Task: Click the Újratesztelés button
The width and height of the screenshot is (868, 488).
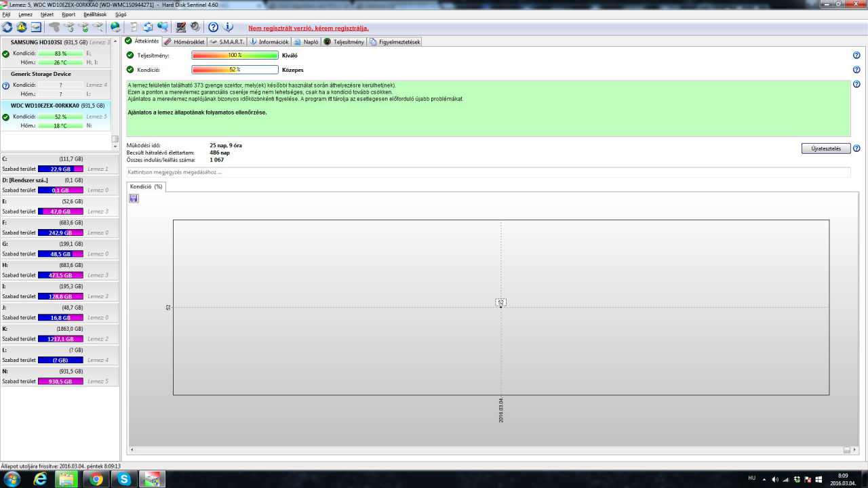Action: [x=825, y=148]
